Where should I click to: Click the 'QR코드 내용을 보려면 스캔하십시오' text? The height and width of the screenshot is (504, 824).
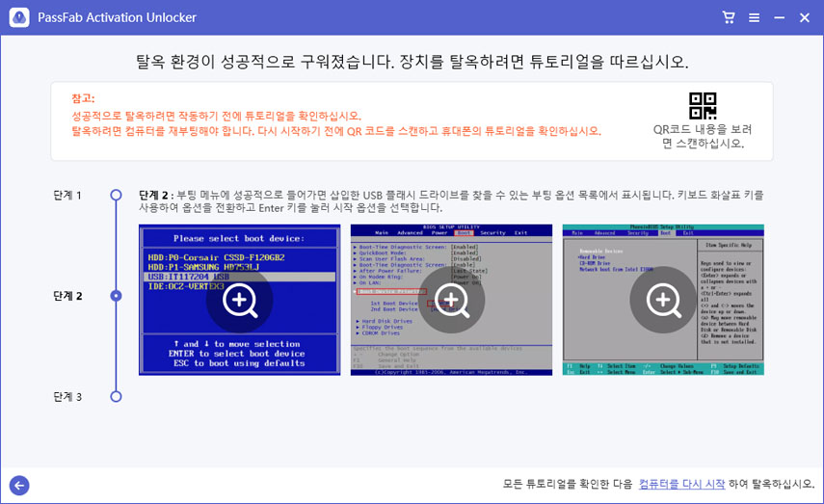[703, 136]
